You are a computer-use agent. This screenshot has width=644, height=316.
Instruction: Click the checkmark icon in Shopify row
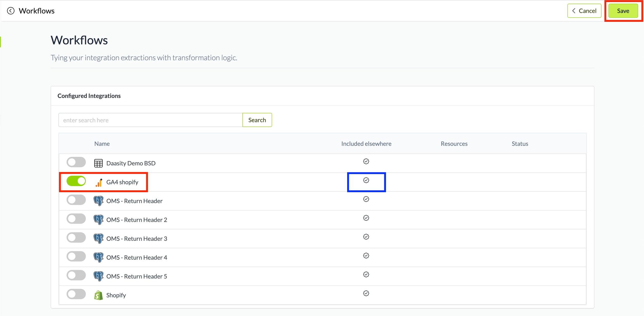tap(366, 293)
